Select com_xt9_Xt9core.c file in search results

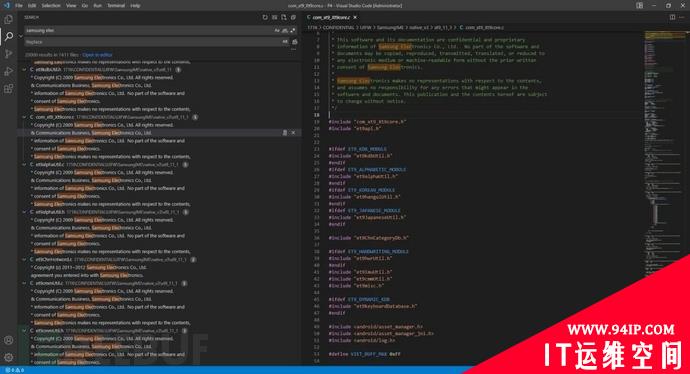[x=55, y=117]
